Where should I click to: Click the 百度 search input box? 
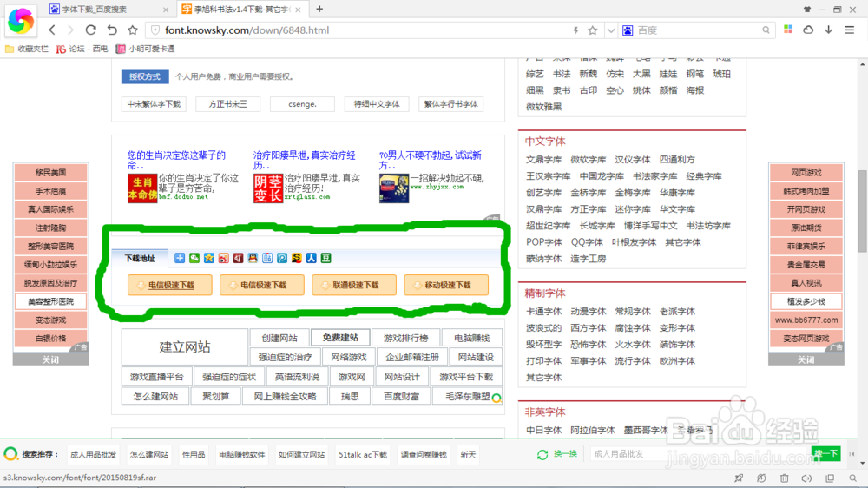tap(698, 30)
